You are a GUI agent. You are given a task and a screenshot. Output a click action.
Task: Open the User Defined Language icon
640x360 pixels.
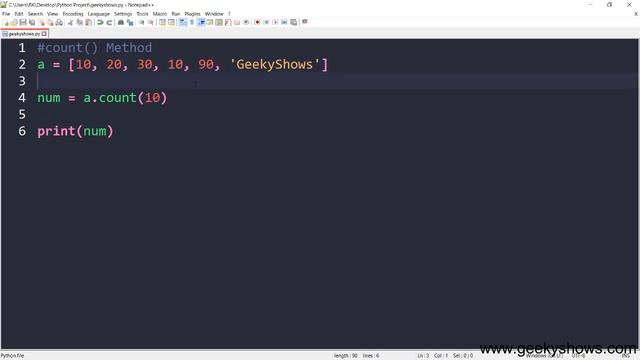click(210, 22)
